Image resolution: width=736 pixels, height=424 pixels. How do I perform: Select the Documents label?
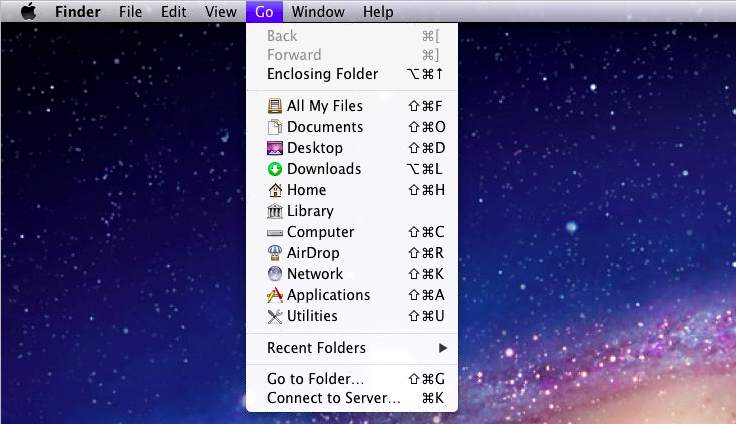point(325,127)
